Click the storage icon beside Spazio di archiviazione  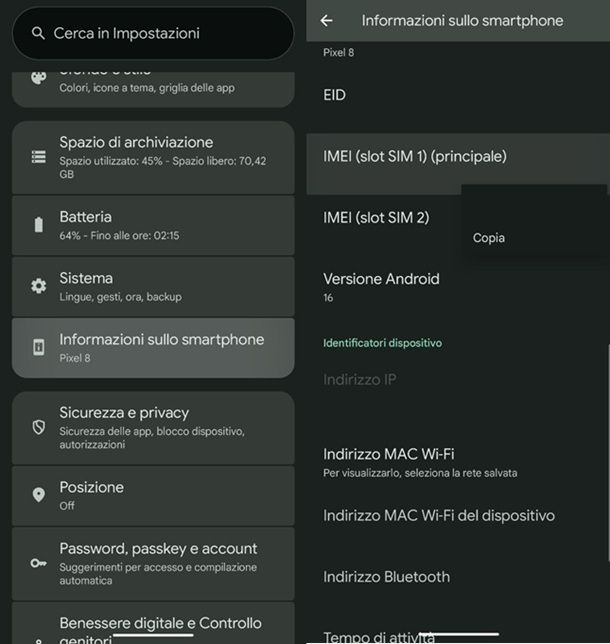(39, 157)
